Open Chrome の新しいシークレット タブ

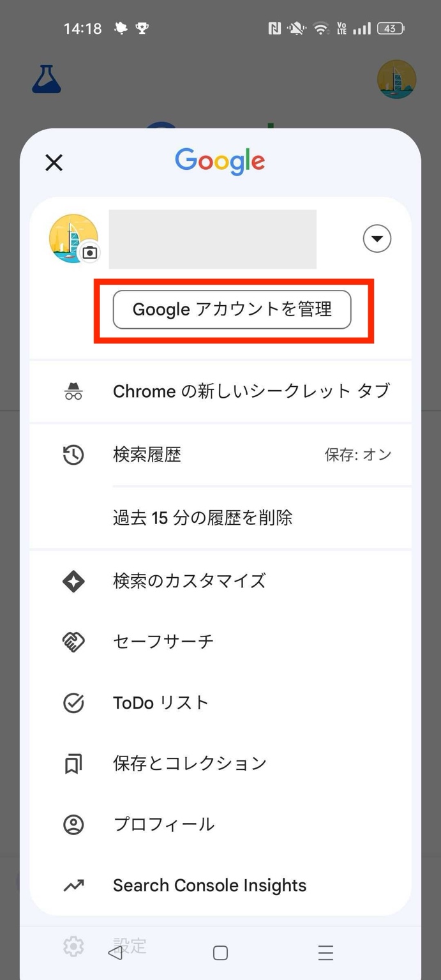[x=251, y=391]
